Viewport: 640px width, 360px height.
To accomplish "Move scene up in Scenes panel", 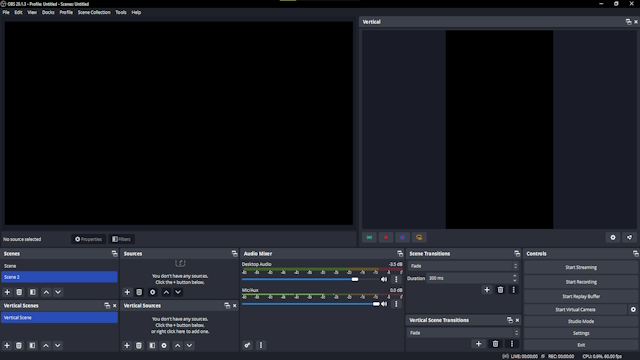I will point(46,292).
